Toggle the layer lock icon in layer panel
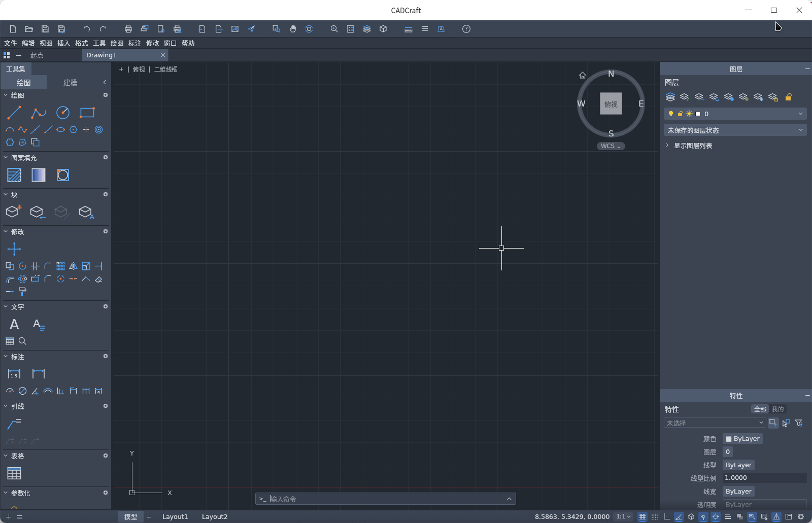This screenshot has height=523, width=812. 788,97
